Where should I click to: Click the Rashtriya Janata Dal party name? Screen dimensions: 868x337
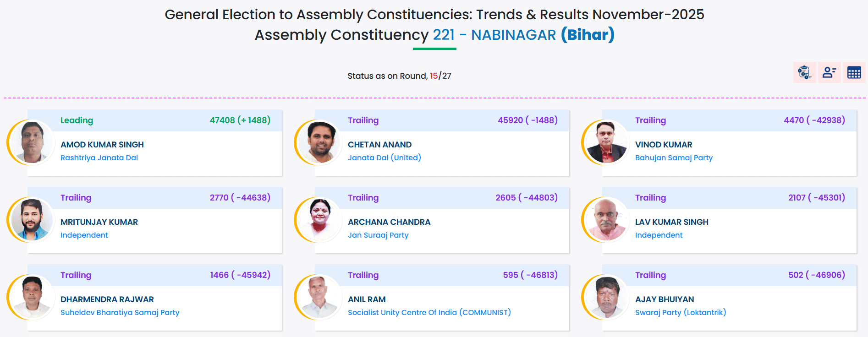point(99,158)
